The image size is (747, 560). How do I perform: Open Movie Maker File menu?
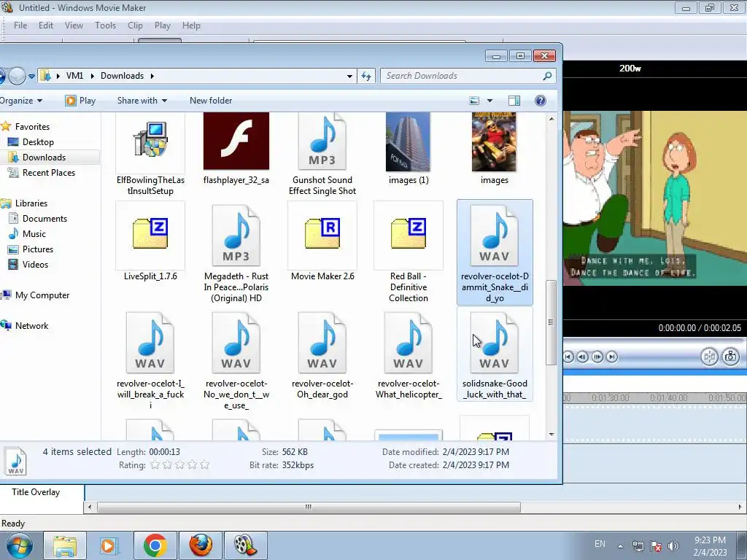point(20,26)
